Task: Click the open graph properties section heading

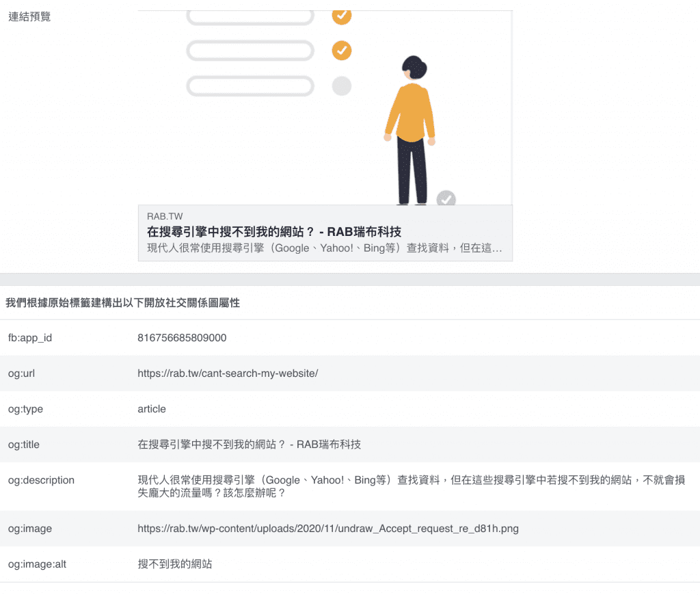Action: 122,302
